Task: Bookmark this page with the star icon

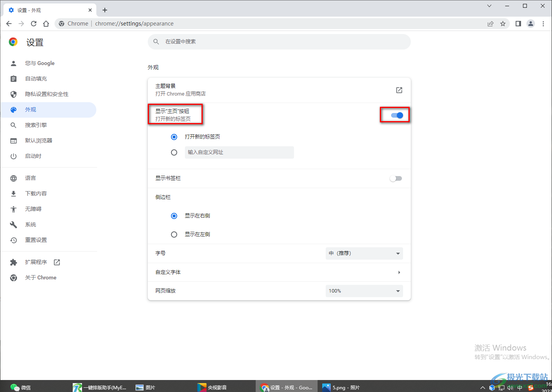Action: [x=503, y=24]
